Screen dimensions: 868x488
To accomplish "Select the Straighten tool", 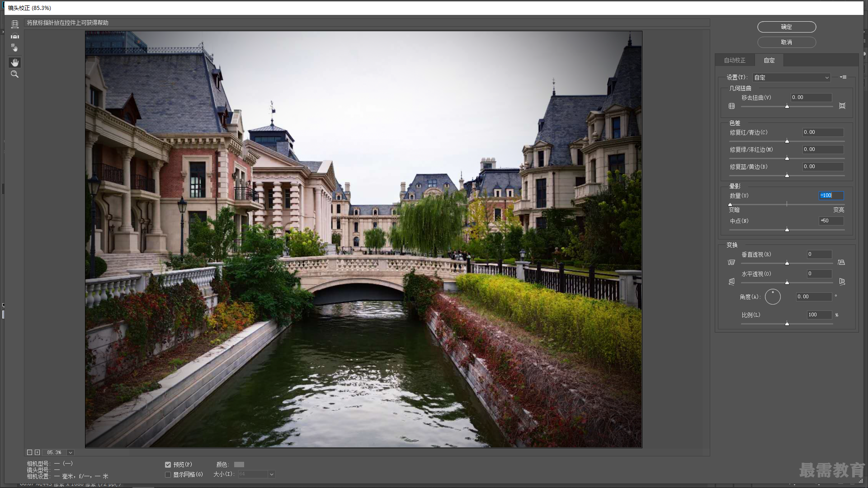I will pos(15,36).
